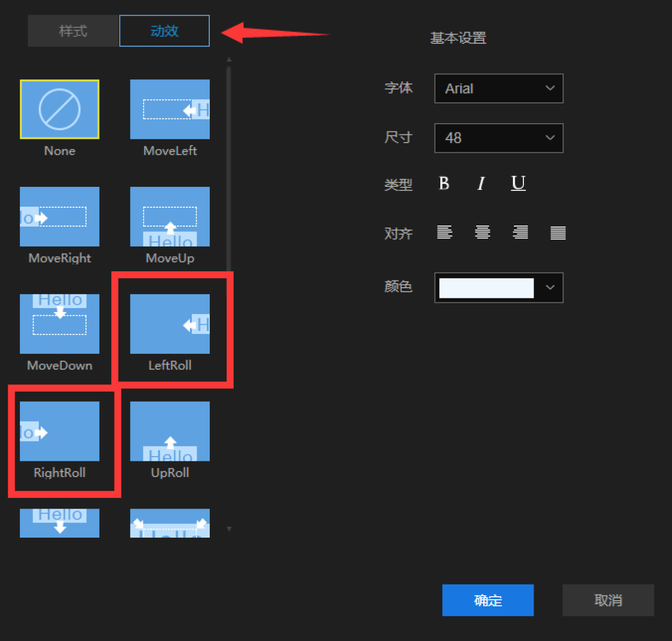672x641 pixels.
Task: Click the 确定 confirm button
Action: pos(487,600)
